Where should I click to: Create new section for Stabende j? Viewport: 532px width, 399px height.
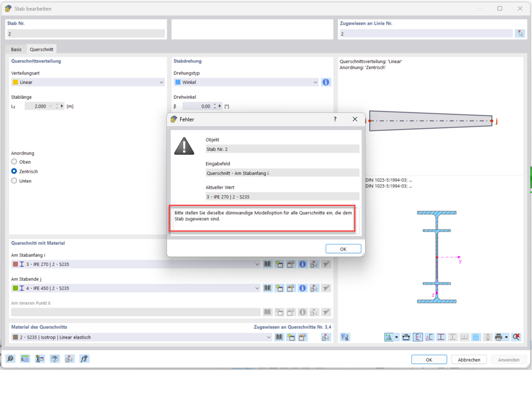[279, 288]
